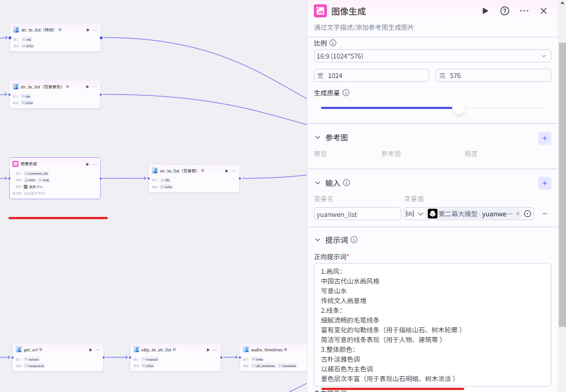Open the more options (...) menu in panel header

[x=524, y=10]
